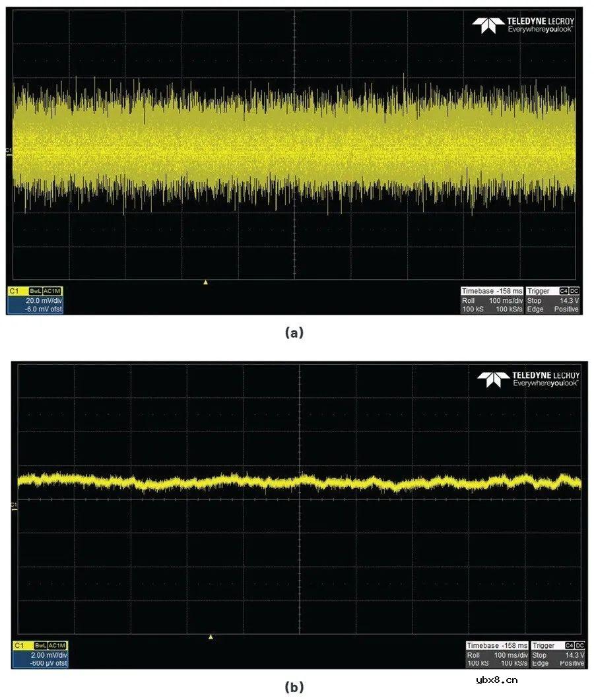Click the C4 trigger source badge in top scope
Screen dimensions: 594x700
coord(564,291)
